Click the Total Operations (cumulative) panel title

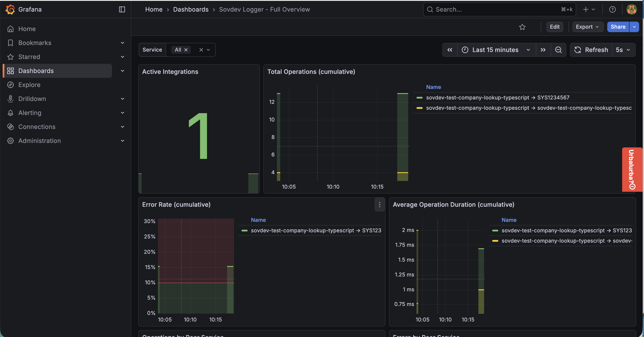311,72
